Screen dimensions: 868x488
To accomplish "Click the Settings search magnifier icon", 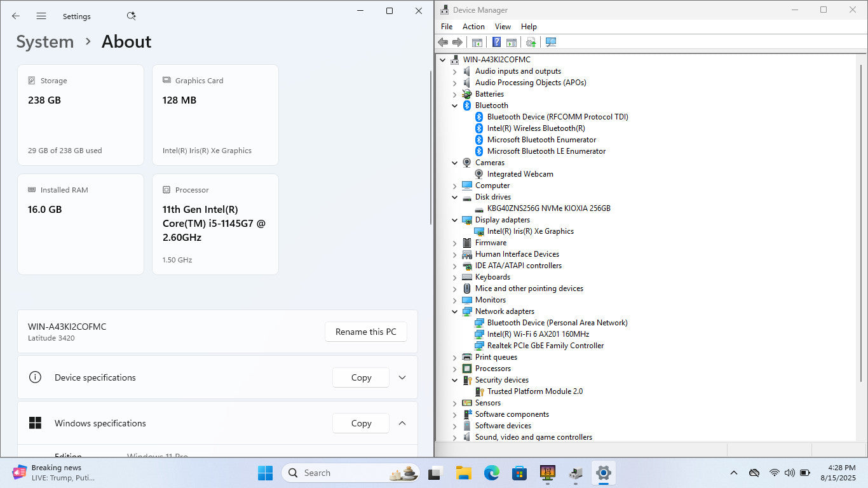I will [131, 17].
